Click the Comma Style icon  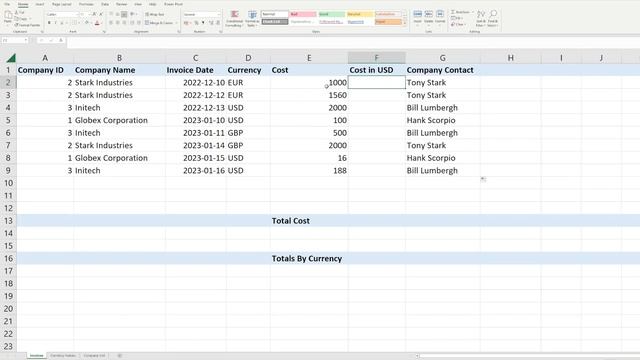203,23
